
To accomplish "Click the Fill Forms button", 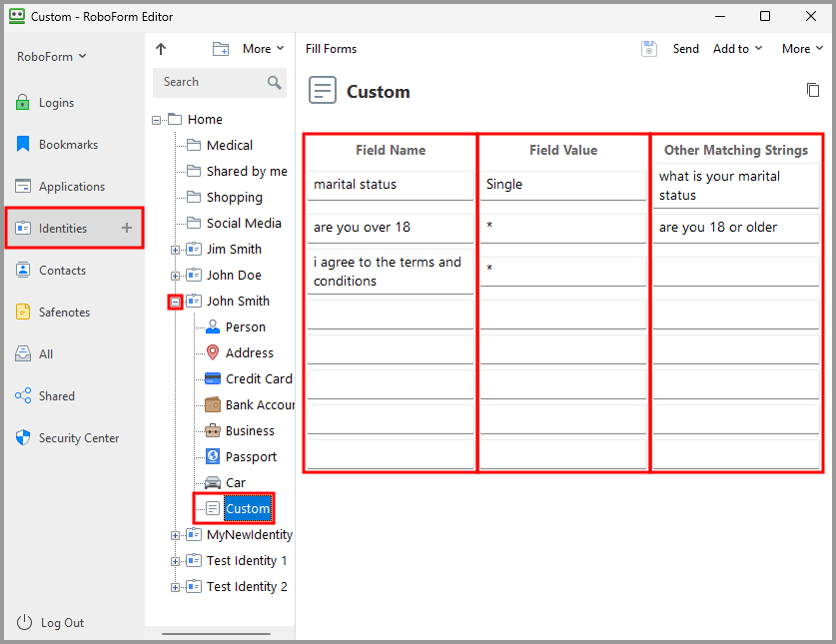I will pos(331,49).
